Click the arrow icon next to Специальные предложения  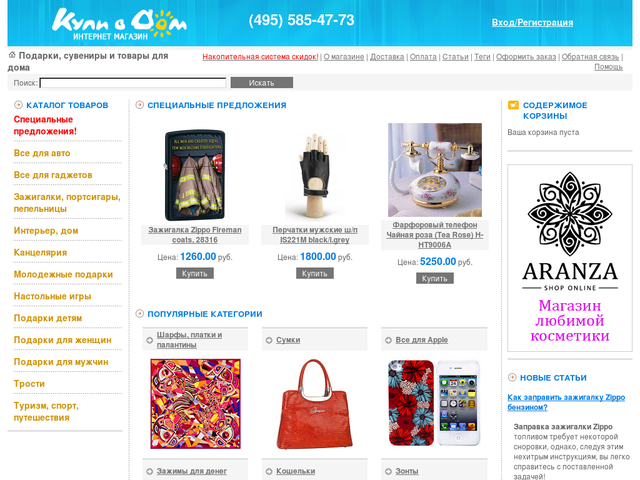tap(140, 105)
